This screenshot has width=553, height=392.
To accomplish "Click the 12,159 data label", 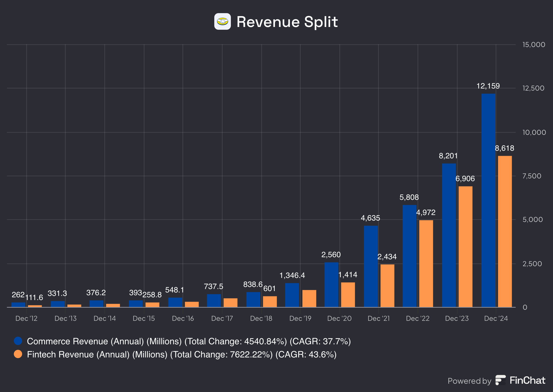I will pyautogui.click(x=488, y=86).
